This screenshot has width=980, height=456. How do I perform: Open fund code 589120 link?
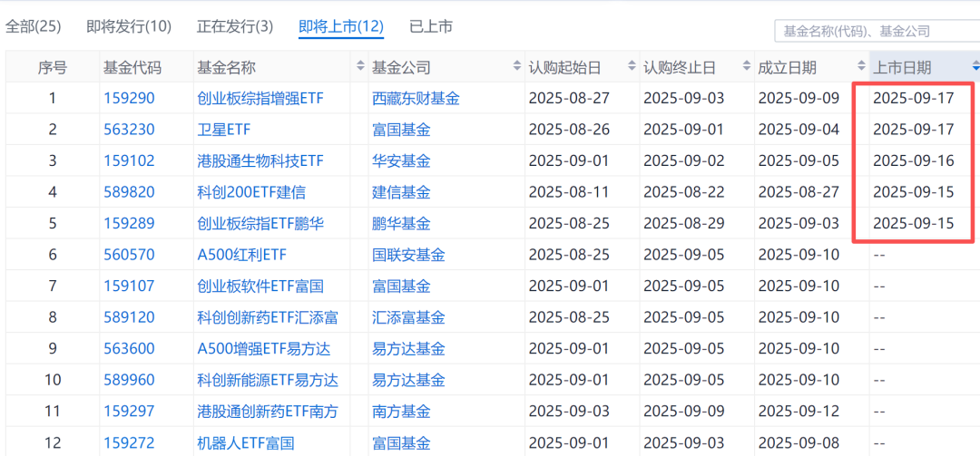coord(129,317)
